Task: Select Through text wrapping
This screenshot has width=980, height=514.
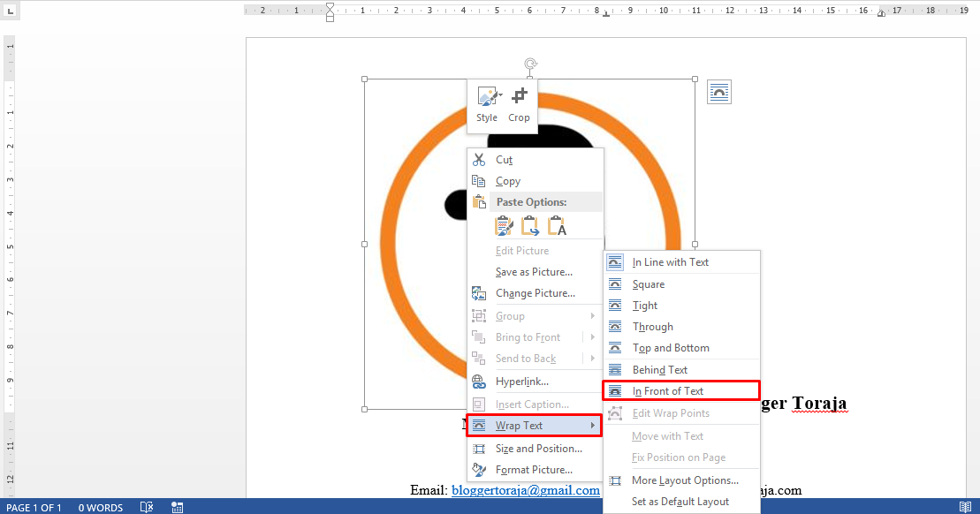Action: [x=682, y=327]
